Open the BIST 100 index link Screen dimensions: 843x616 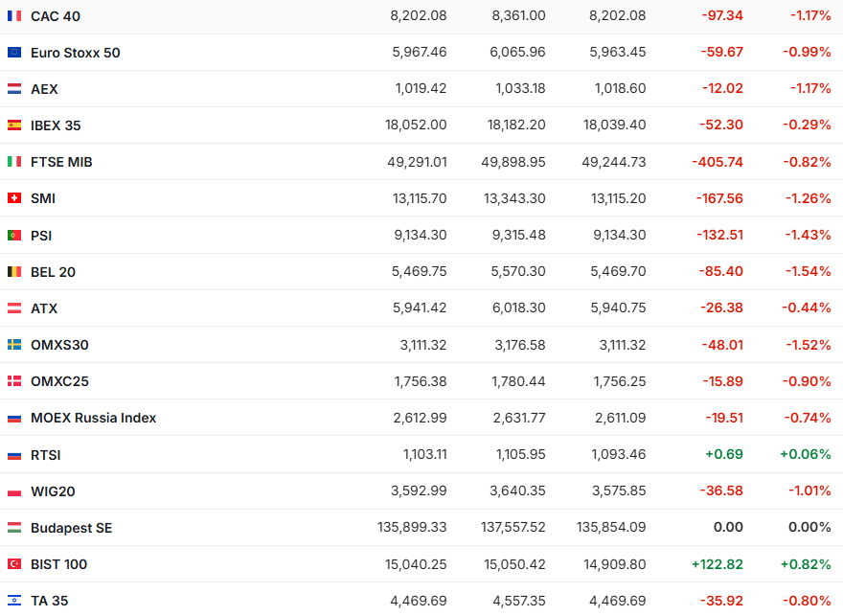58,565
